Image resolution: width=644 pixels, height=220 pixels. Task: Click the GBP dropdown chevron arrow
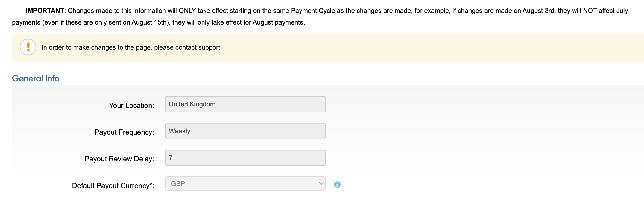pyautogui.click(x=321, y=183)
